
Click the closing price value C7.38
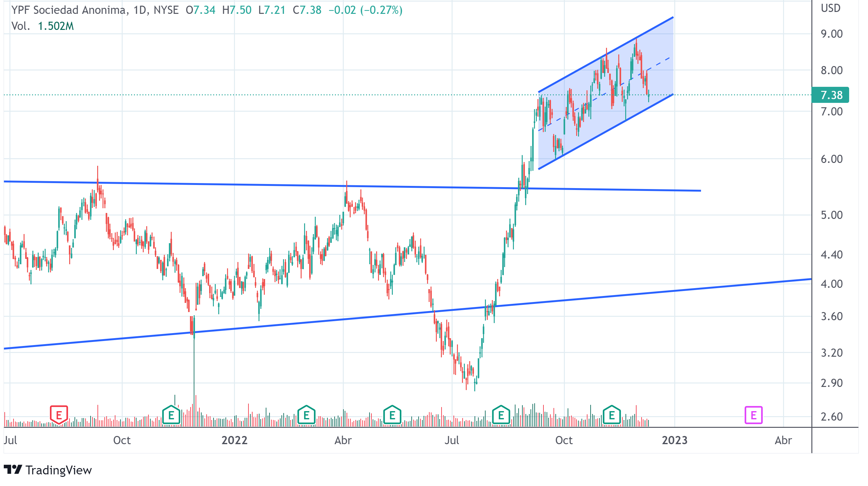tap(307, 10)
